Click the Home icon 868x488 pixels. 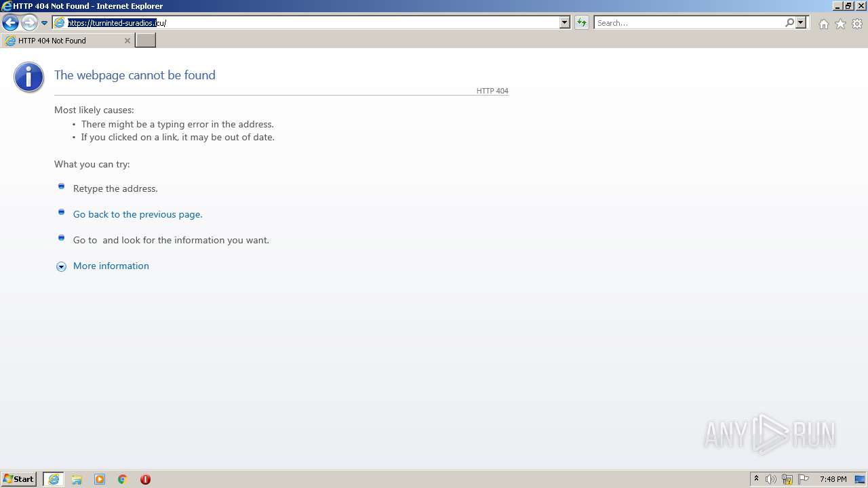pos(823,24)
